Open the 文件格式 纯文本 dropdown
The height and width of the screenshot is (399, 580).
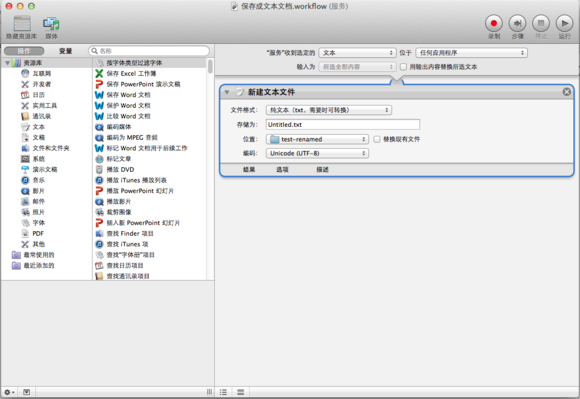[329, 110]
